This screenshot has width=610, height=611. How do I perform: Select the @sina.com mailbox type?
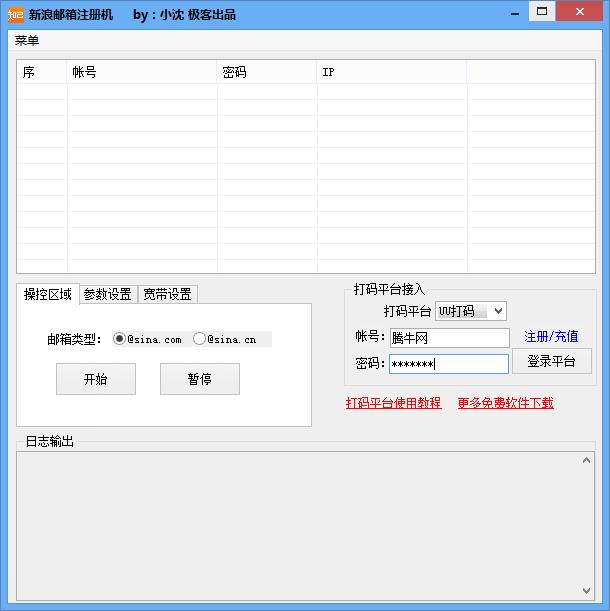click(120, 339)
